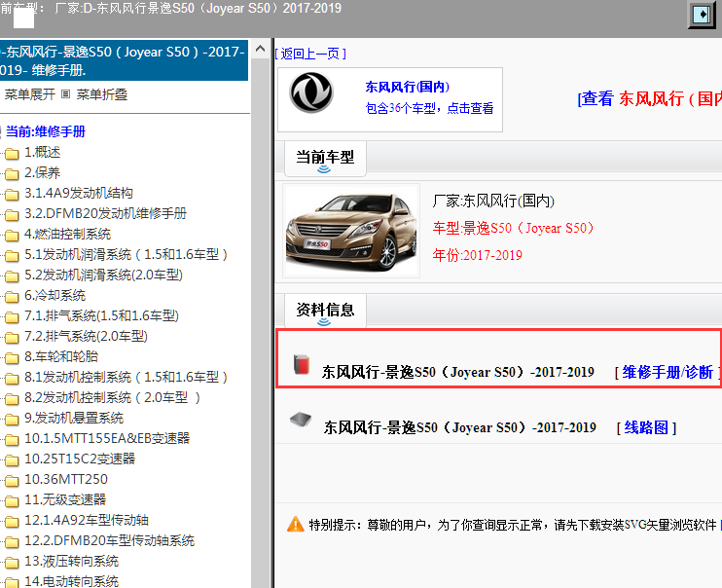The height and width of the screenshot is (588, 722).
Task: Open the 当前车型 tab
Action: tap(325, 158)
